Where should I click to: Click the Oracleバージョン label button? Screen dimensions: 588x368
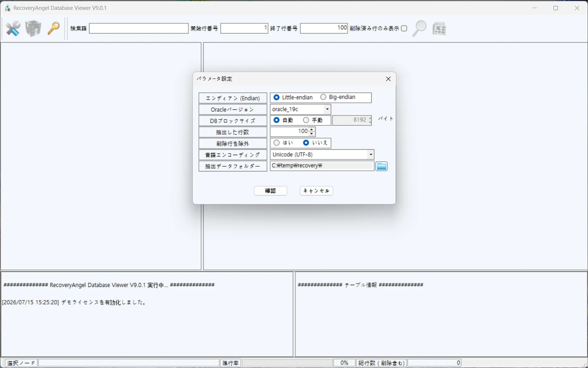pyautogui.click(x=233, y=109)
